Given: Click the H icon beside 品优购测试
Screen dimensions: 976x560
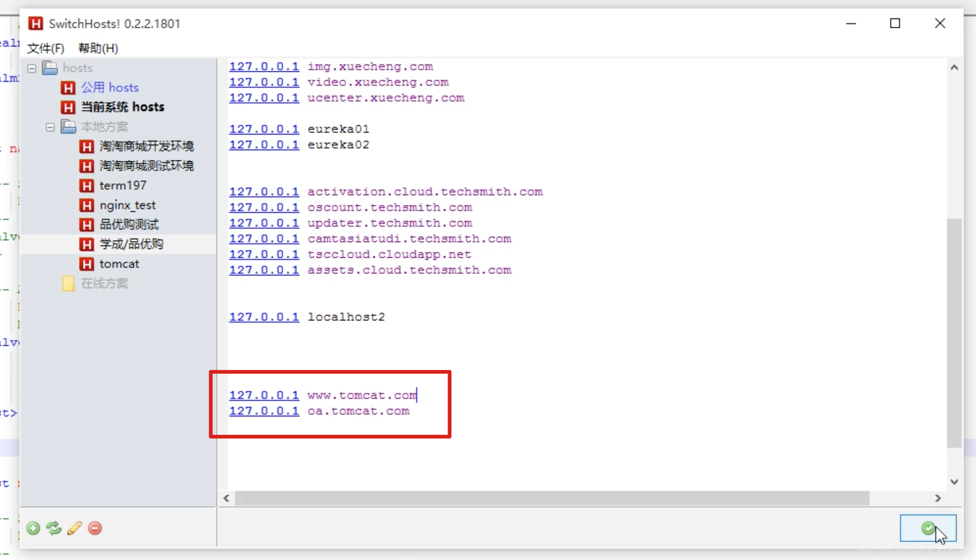Looking at the screenshot, I should click(x=86, y=225).
